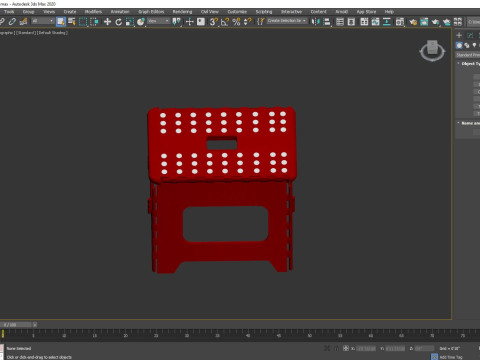Toggle Spinner Snap
This screenshot has width=480, height=360.
coord(247,22)
